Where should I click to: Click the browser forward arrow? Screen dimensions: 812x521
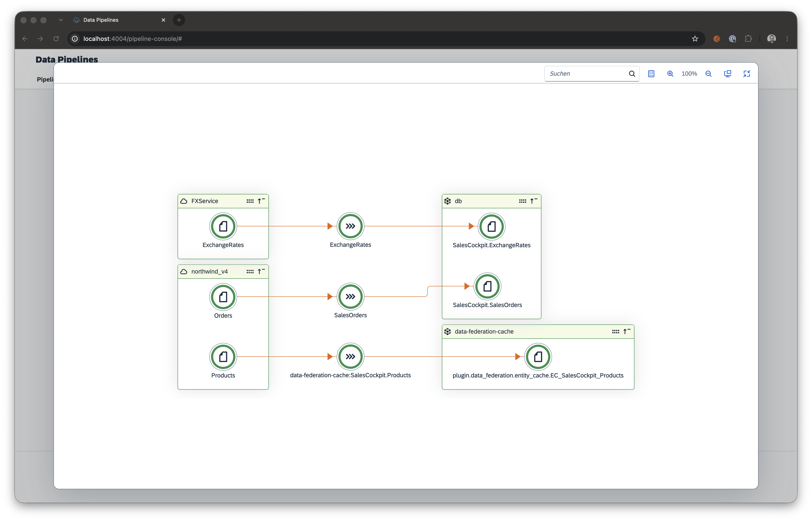[40, 38]
